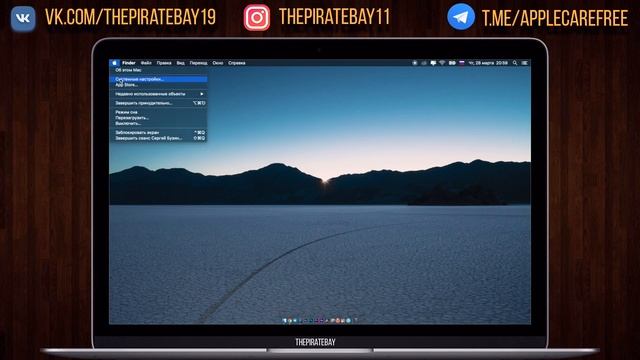Open Spotlight search magnifier icon
The image size is (640, 360).
pyautogui.click(x=515, y=63)
